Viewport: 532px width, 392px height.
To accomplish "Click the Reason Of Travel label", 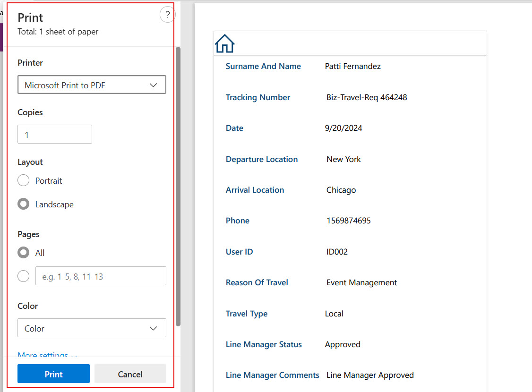I will [x=257, y=282].
